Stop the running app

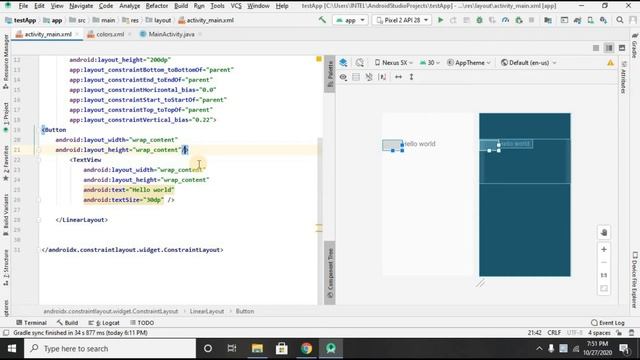[531, 20]
